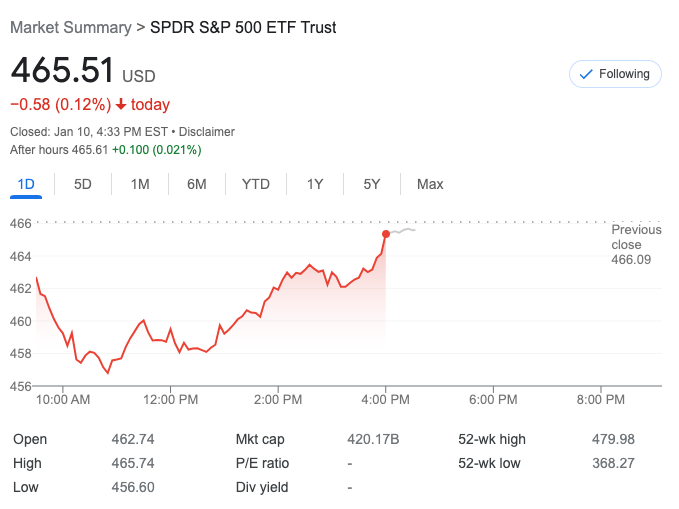Image resolution: width=679 pixels, height=509 pixels.
Task: Show the YTD chart range
Action: [256, 184]
